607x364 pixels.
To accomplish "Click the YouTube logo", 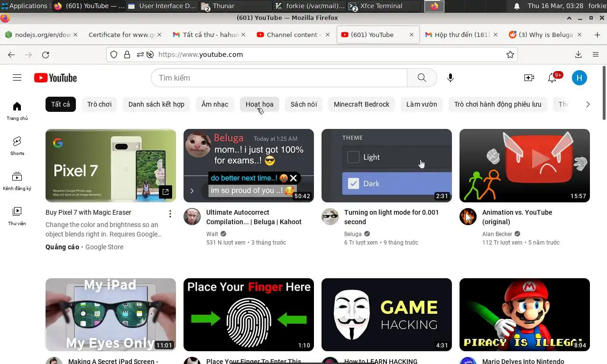I will (55, 78).
